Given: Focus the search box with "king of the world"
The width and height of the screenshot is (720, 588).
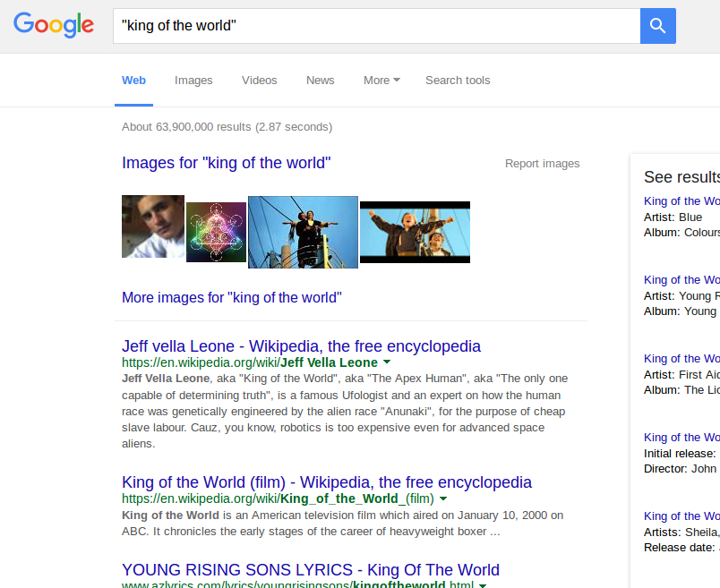Looking at the screenshot, I should pos(376,26).
